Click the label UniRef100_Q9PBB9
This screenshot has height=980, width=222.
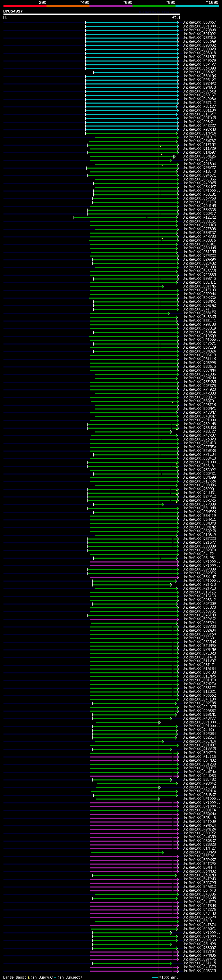pyautogui.click(x=199, y=569)
